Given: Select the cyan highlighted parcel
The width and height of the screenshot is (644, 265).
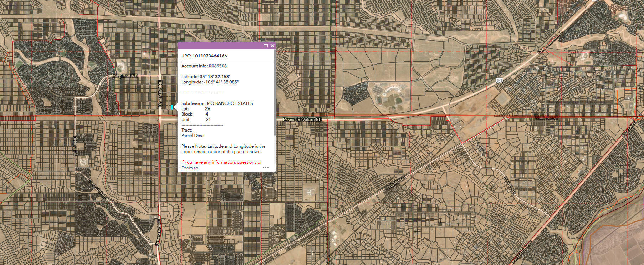Looking at the screenshot, I should [172, 107].
